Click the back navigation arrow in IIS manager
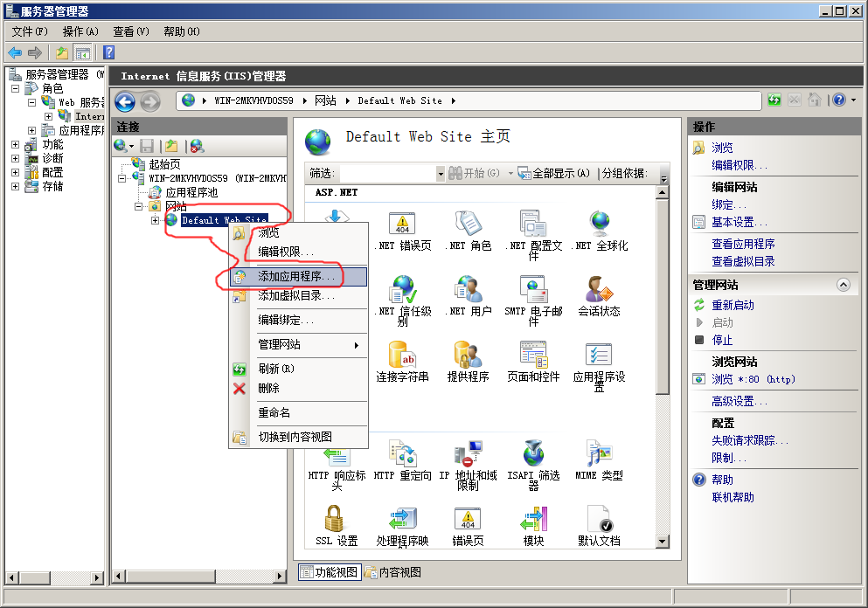Viewport: 868px width, 608px height. [x=125, y=101]
